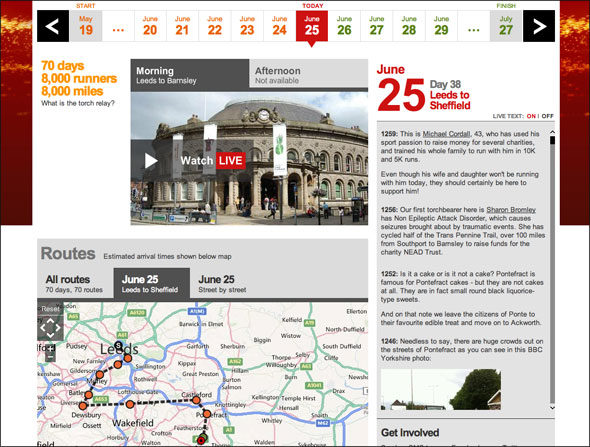The image size is (590, 447).
Task: Select the May 19 start date
Action: coord(86,26)
